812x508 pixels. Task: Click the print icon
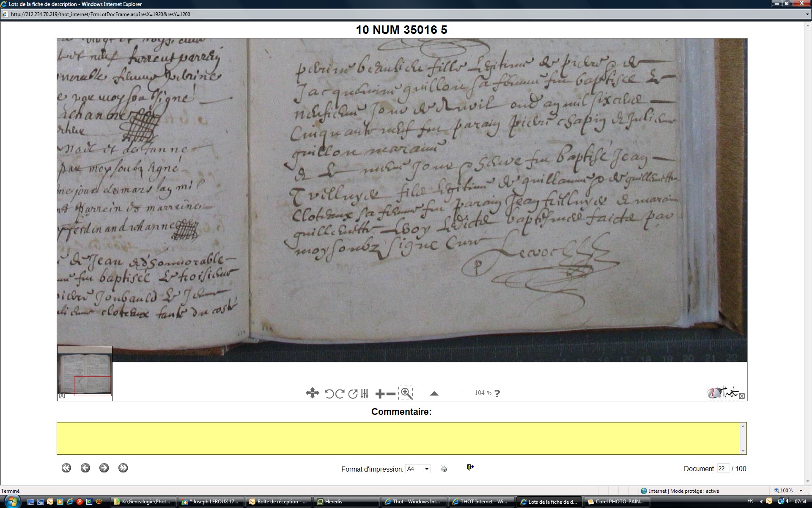pyautogui.click(x=444, y=468)
